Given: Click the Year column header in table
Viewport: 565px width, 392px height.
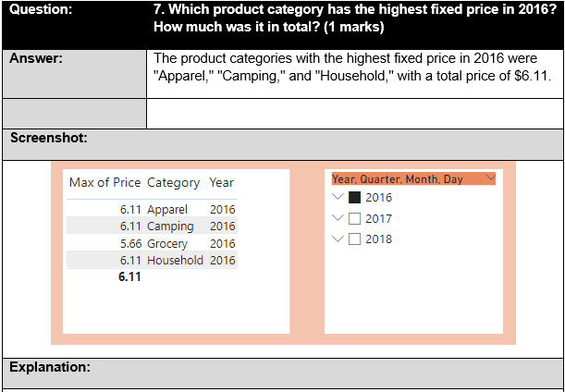Looking at the screenshot, I should tap(221, 183).
